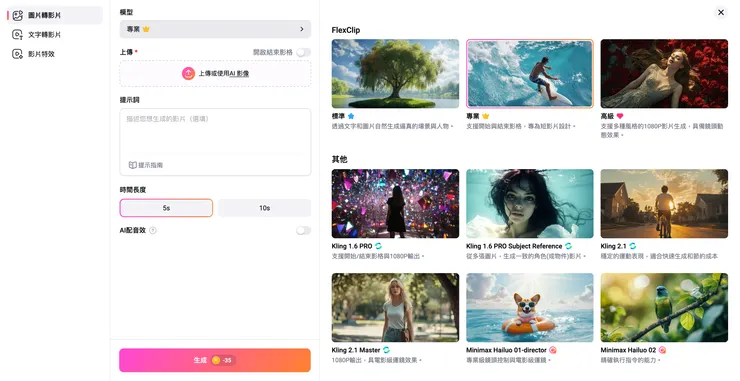Click the Kling logo icon beside Kling 2.1

pyautogui.click(x=632, y=246)
